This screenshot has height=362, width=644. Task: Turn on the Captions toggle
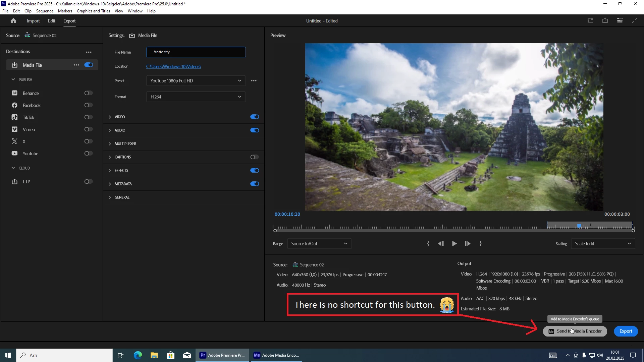(x=254, y=157)
